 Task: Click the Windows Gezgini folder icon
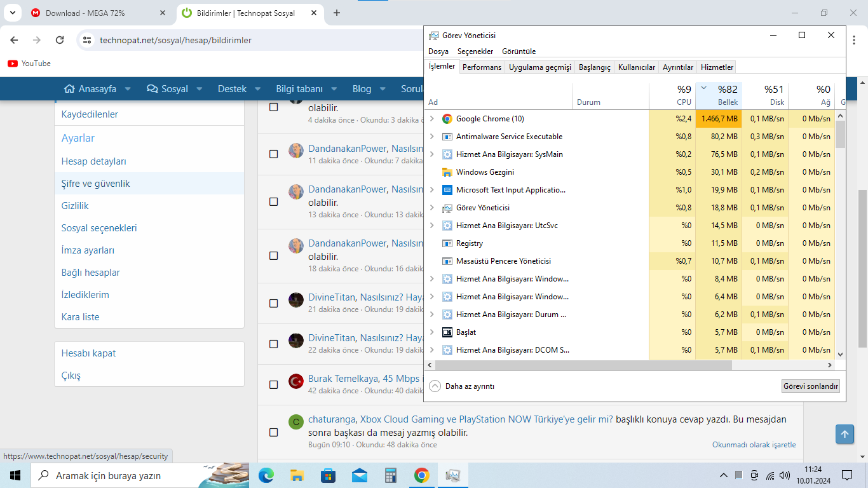pyautogui.click(x=447, y=172)
